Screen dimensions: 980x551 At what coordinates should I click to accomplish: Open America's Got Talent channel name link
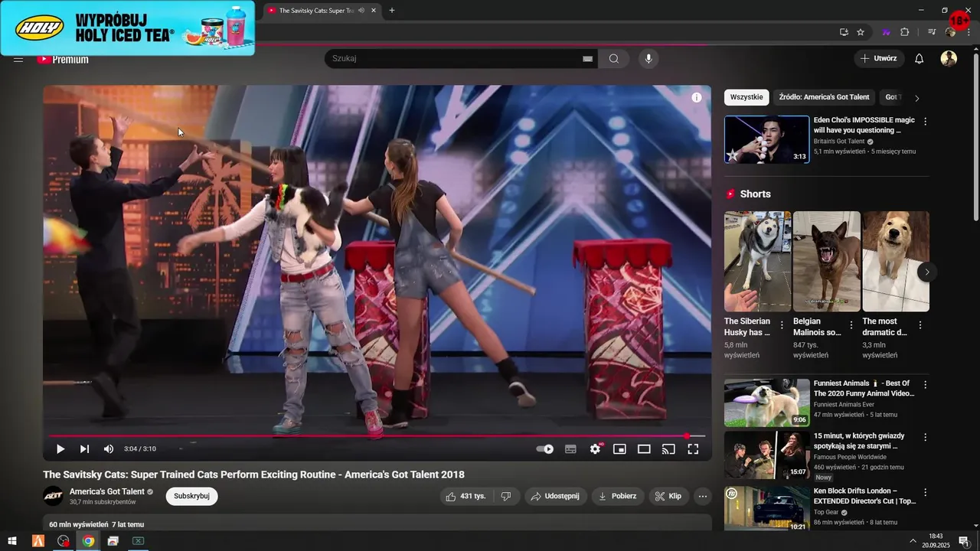click(x=106, y=491)
